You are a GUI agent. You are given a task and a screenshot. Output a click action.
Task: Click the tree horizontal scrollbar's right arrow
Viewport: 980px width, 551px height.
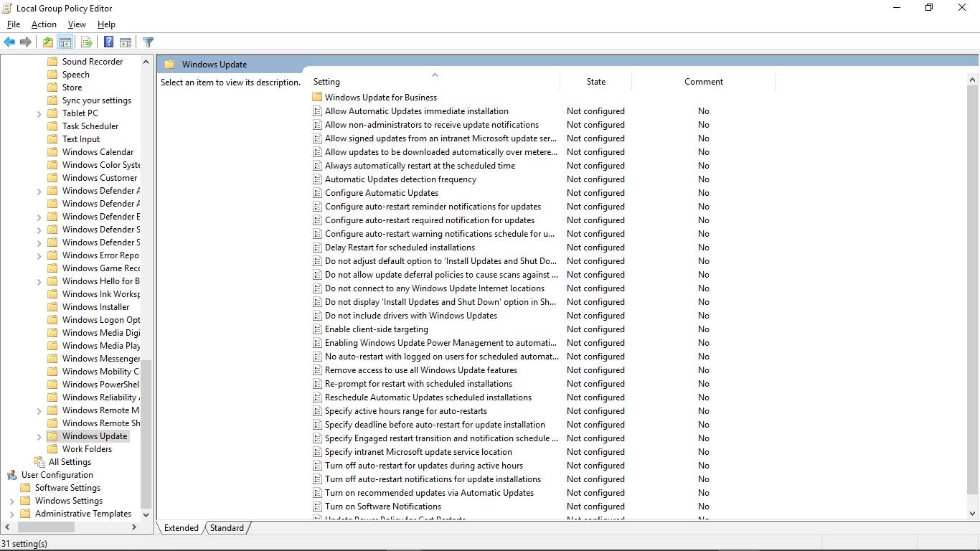point(134,527)
